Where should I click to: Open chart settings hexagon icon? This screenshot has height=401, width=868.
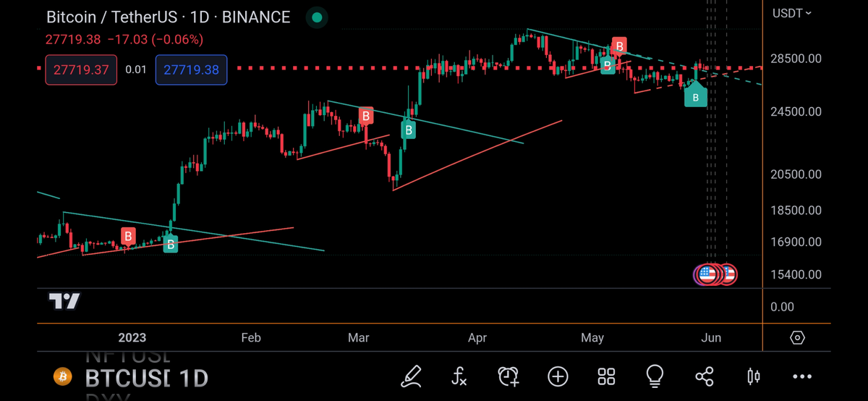(797, 338)
